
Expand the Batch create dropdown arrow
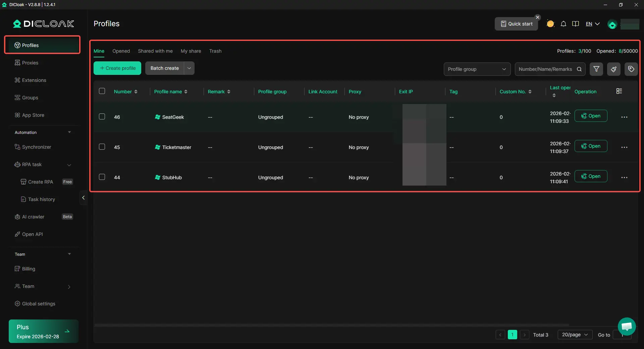(x=189, y=68)
